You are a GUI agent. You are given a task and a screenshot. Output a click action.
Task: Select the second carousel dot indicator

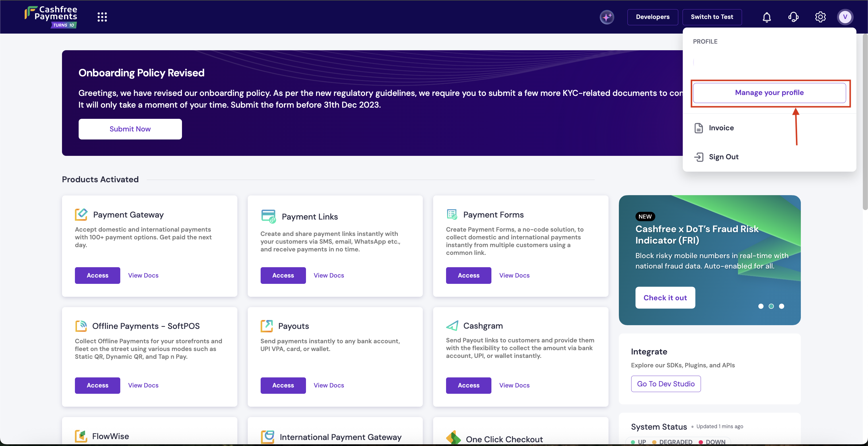(771, 306)
